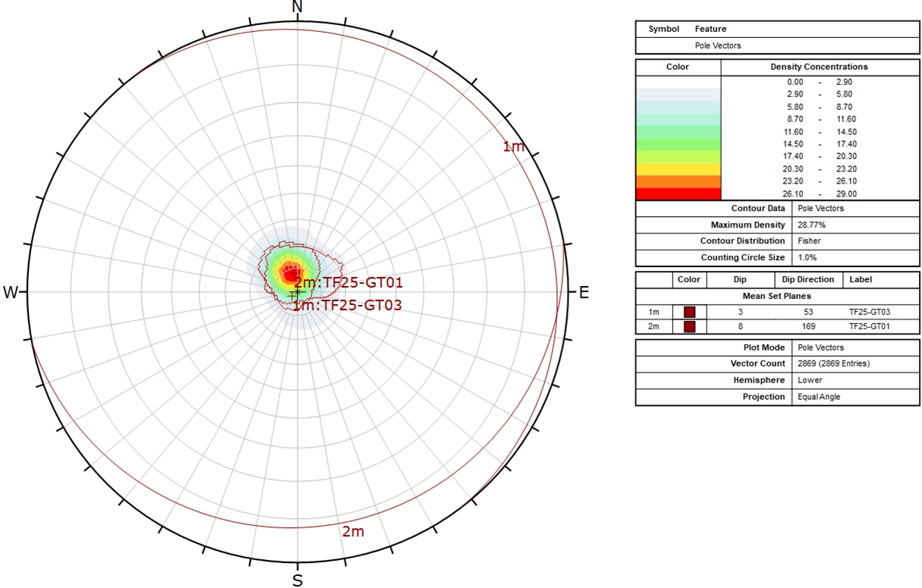Click the E compass label
The image size is (922, 588).
[584, 293]
